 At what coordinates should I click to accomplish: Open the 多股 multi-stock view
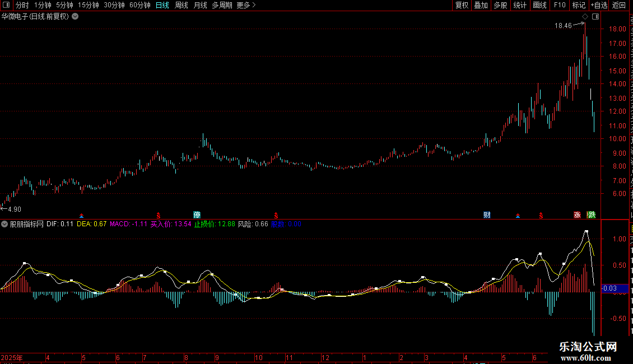click(501, 5)
